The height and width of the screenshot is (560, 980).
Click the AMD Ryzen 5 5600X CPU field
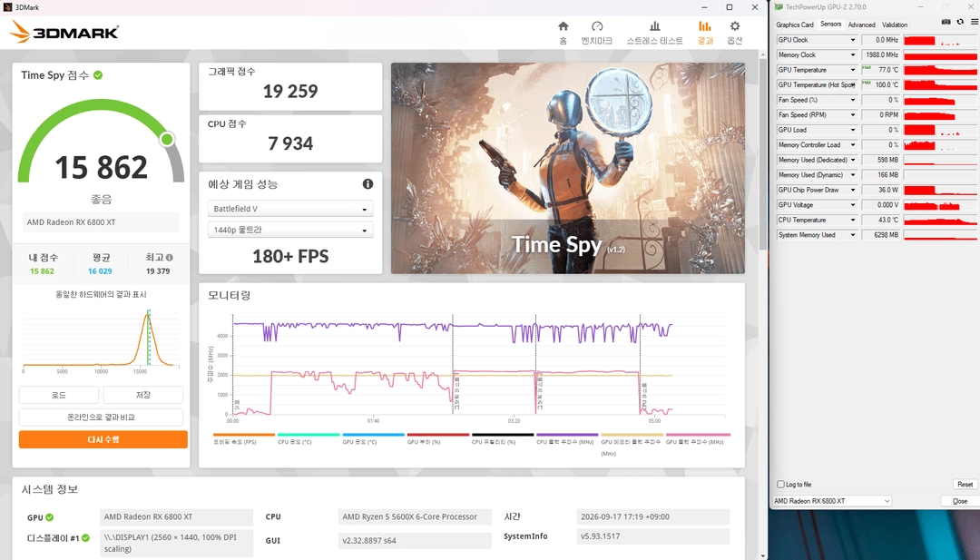pos(415,516)
